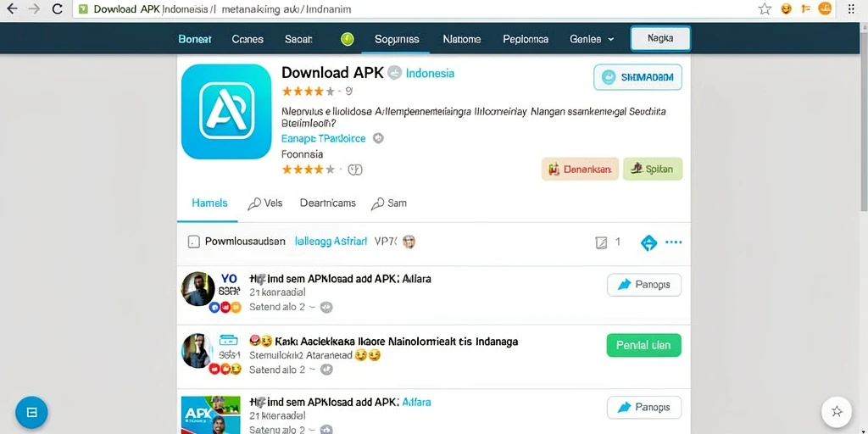Click the Nagka button in navbar

[659, 39]
